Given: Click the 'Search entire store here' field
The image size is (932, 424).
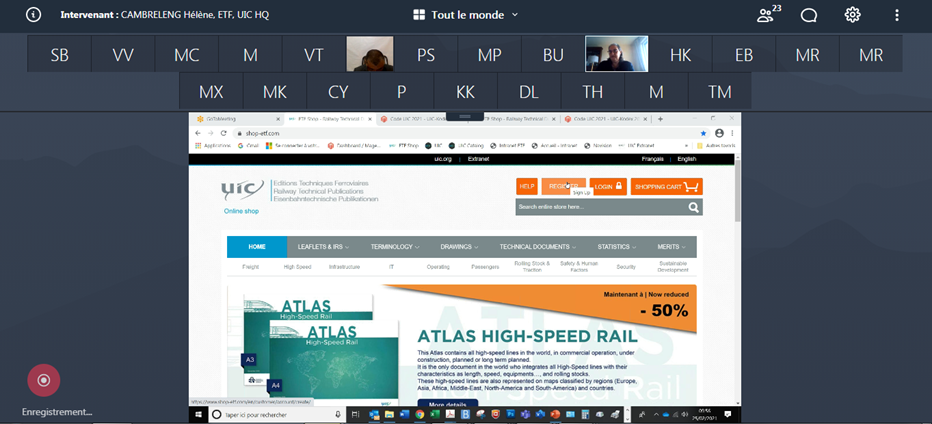Looking at the screenshot, I should pyautogui.click(x=600, y=207).
